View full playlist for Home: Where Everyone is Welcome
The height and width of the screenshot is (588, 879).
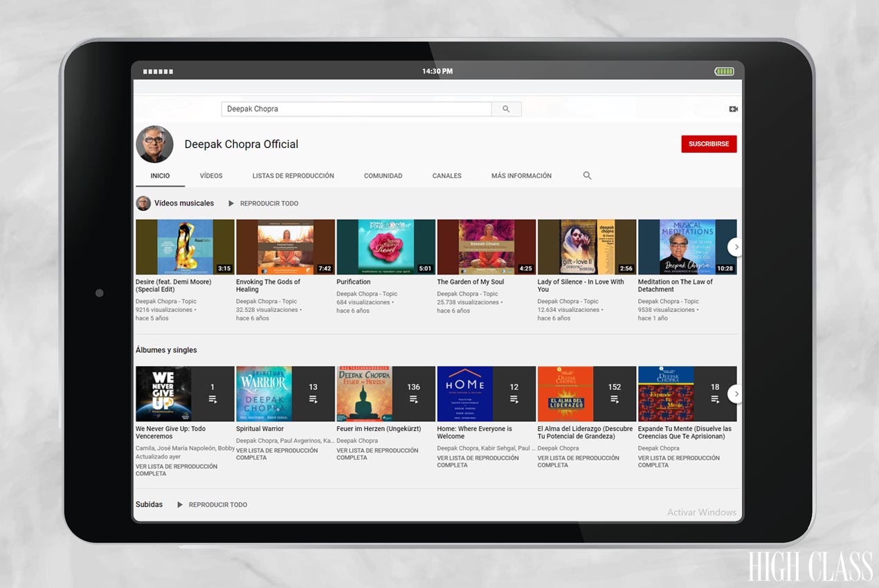[x=478, y=461]
